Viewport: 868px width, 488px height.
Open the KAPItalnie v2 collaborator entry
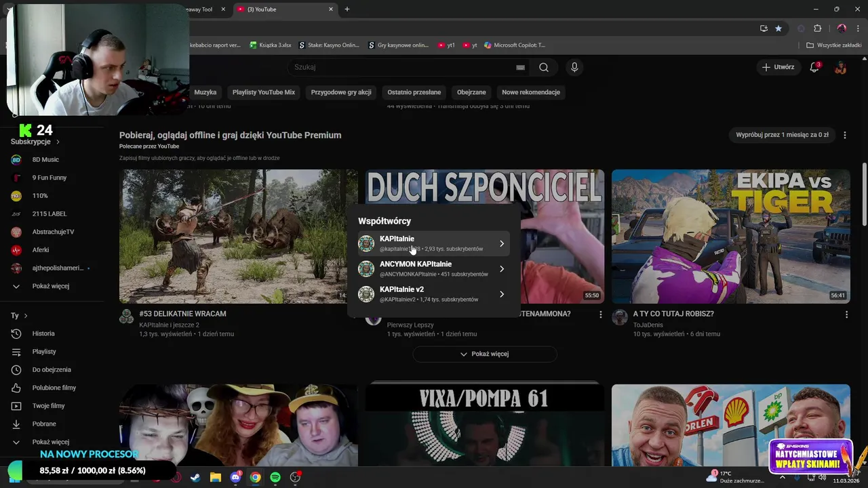(x=433, y=294)
